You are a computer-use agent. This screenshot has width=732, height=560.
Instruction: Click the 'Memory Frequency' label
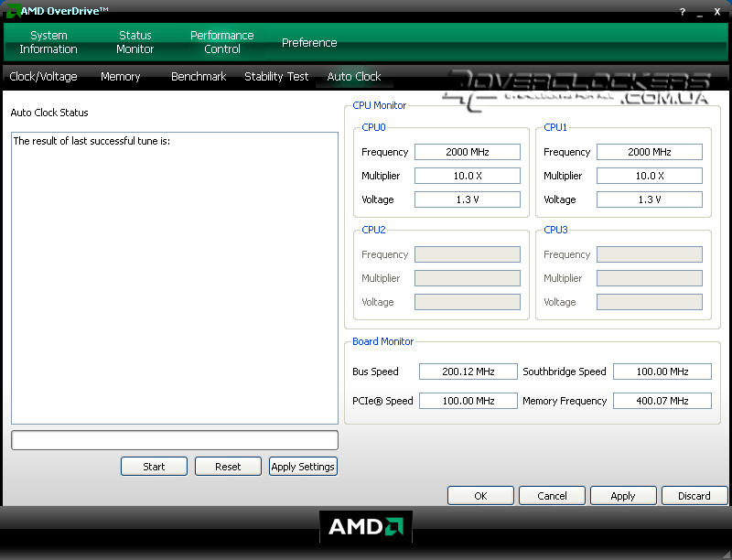click(565, 401)
